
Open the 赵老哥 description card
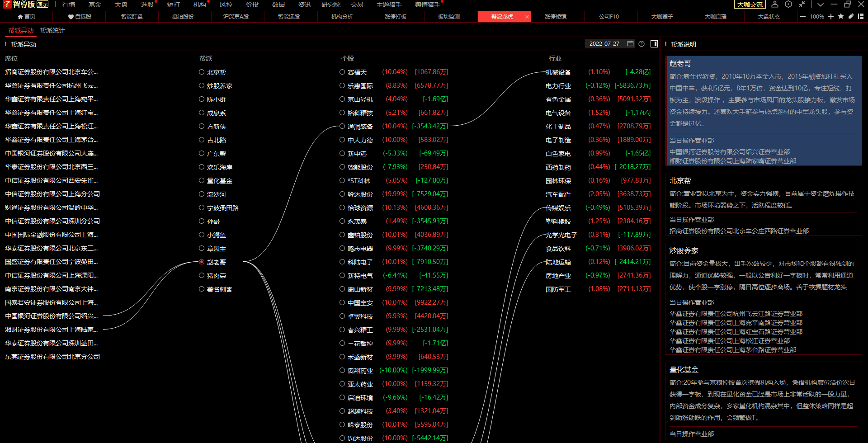[x=763, y=111]
